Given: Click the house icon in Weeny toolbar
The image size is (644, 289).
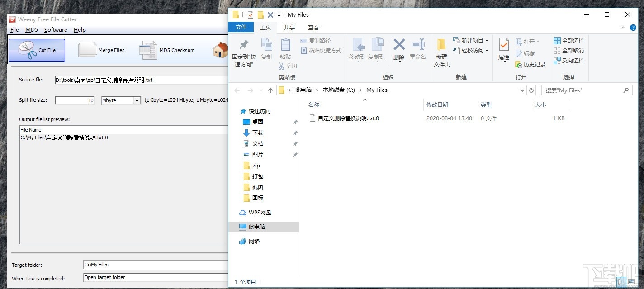Looking at the screenshot, I should point(220,50).
